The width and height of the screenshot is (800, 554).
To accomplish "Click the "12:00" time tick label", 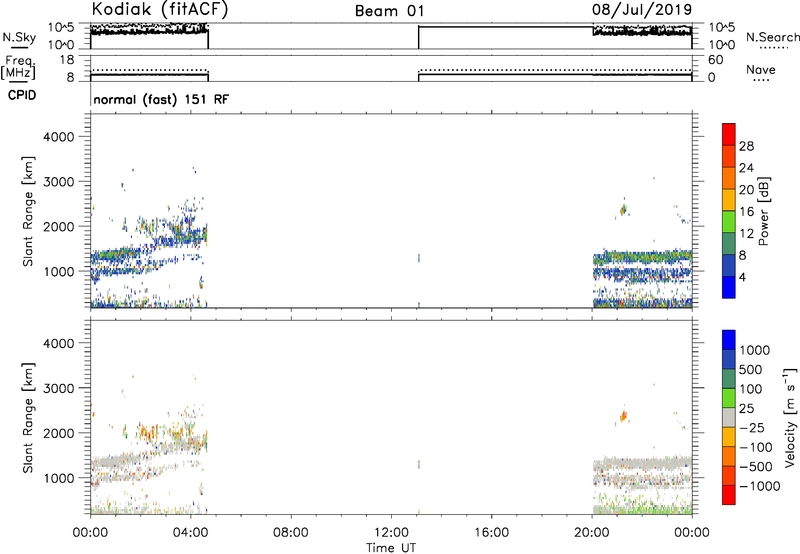I will (x=391, y=533).
